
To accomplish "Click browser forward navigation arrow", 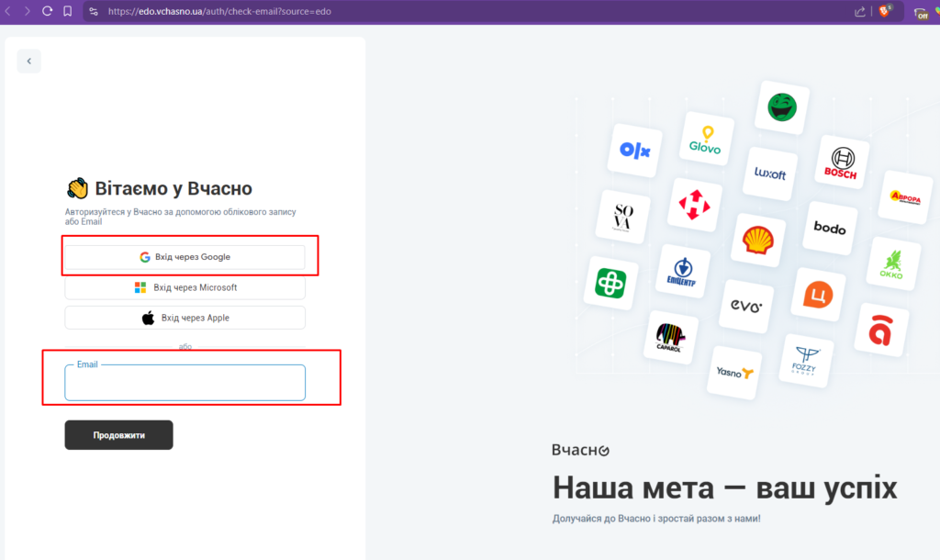I will tap(27, 11).
